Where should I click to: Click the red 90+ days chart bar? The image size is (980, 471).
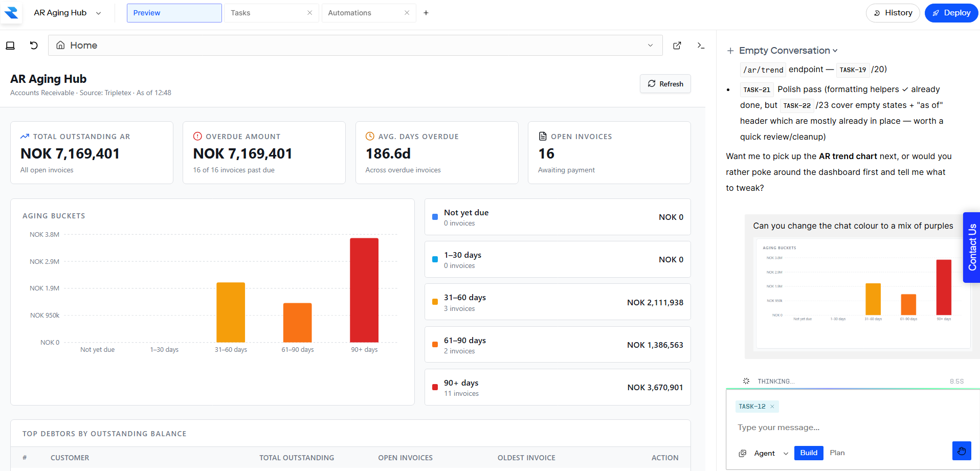coord(364,290)
